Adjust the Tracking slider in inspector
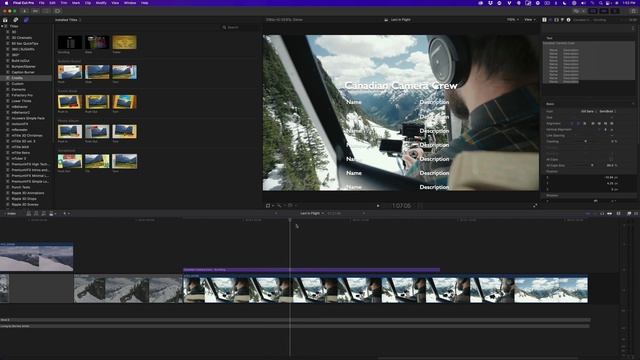This screenshot has height=360, width=640. 585,141
